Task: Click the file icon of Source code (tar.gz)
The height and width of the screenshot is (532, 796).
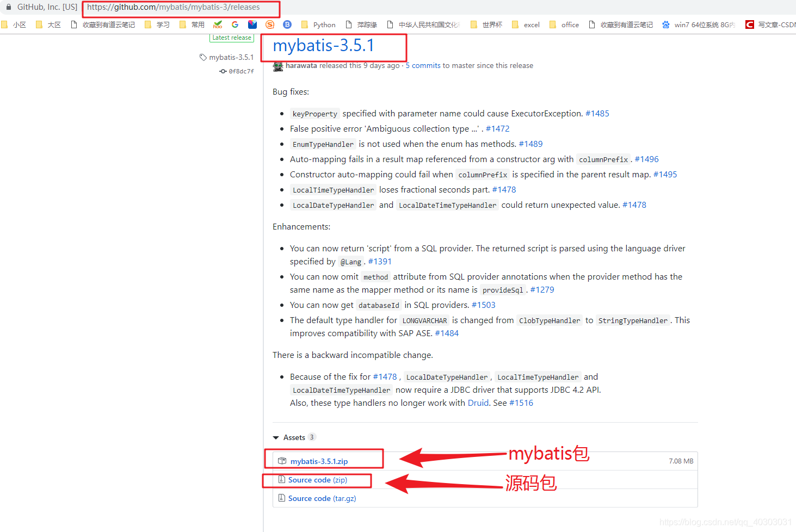Action: (282, 498)
